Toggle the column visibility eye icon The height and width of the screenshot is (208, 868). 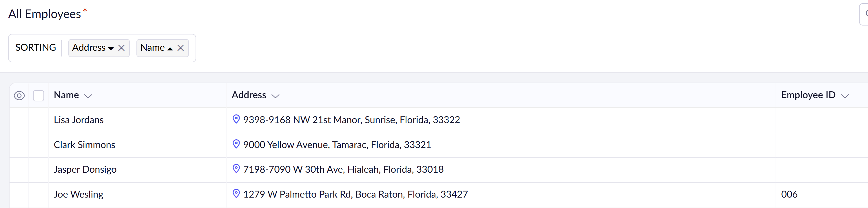point(19,96)
